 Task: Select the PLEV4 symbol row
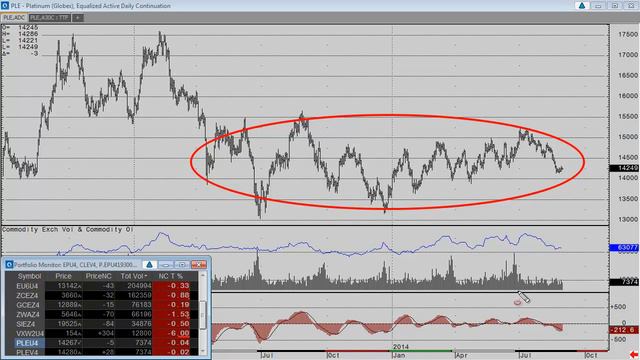point(27,352)
